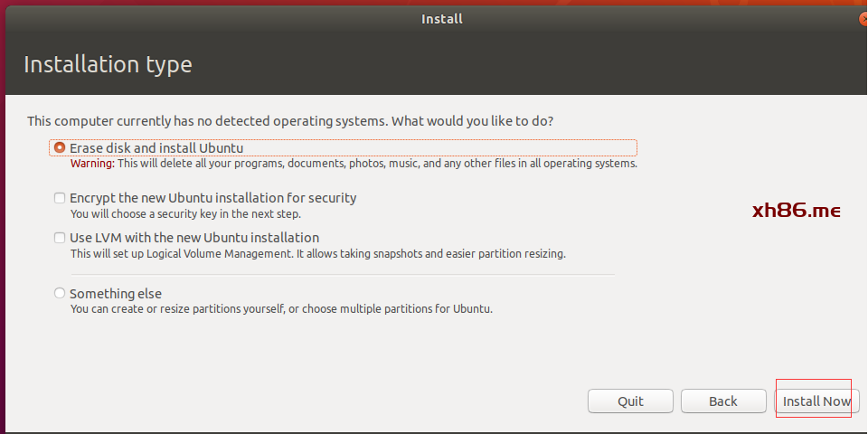Click the 'Encrypt the new Ubuntu installation' label
The width and height of the screenshot is (868, 434).
pos(212,197)
